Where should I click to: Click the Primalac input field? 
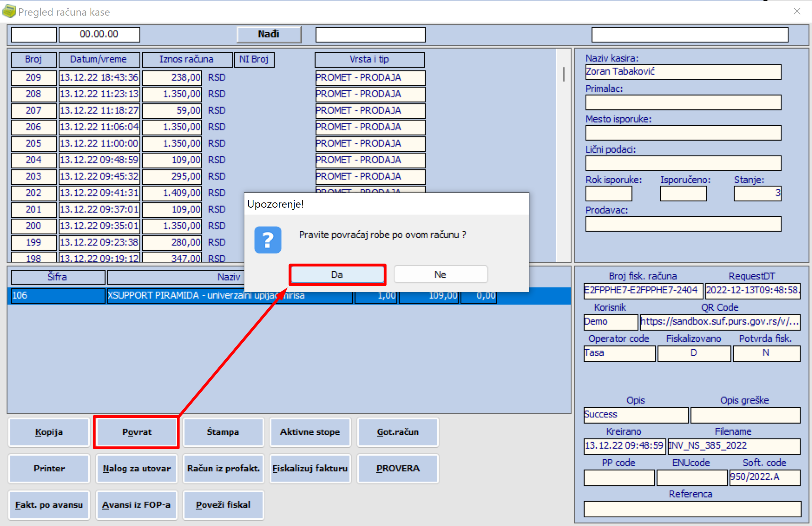pos(683,103)
